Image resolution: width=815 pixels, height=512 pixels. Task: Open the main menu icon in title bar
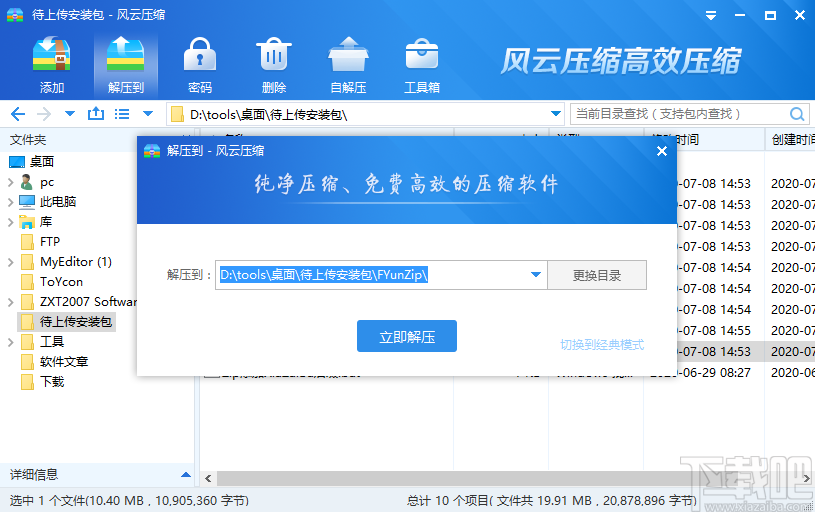(711, 16)
